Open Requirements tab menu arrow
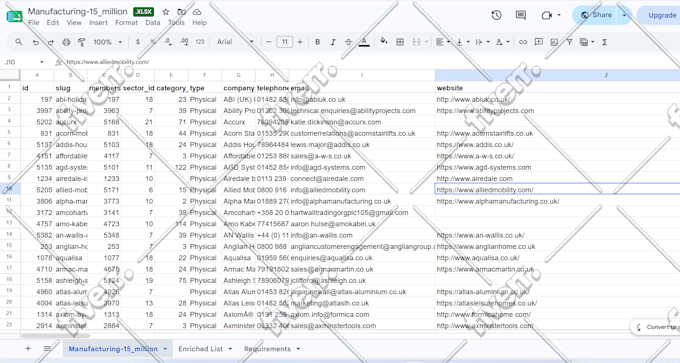 tap(298, 349)
